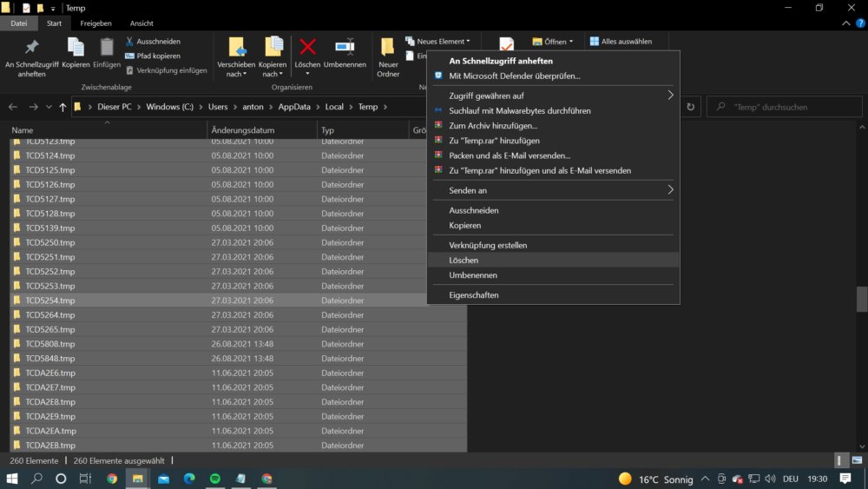
Task: Select the TCDA2E6.tmp folder row
Action: click(x=238, y=373)
